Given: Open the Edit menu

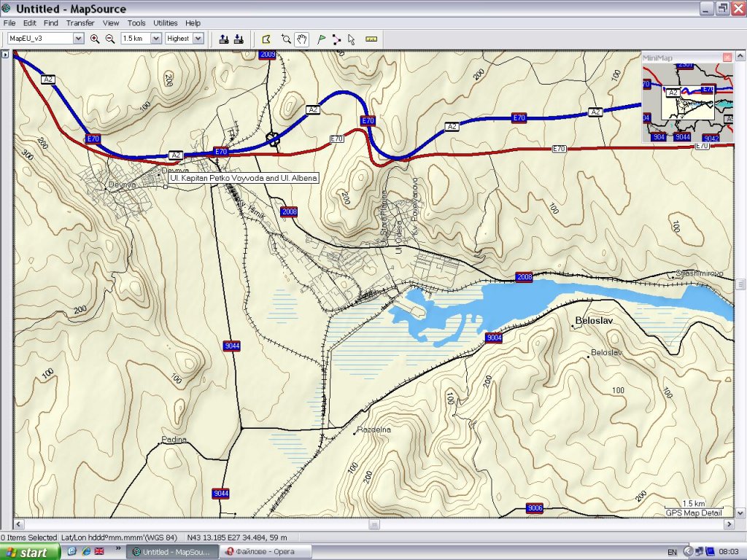Looking at the screenshot, I should point(29,23).
